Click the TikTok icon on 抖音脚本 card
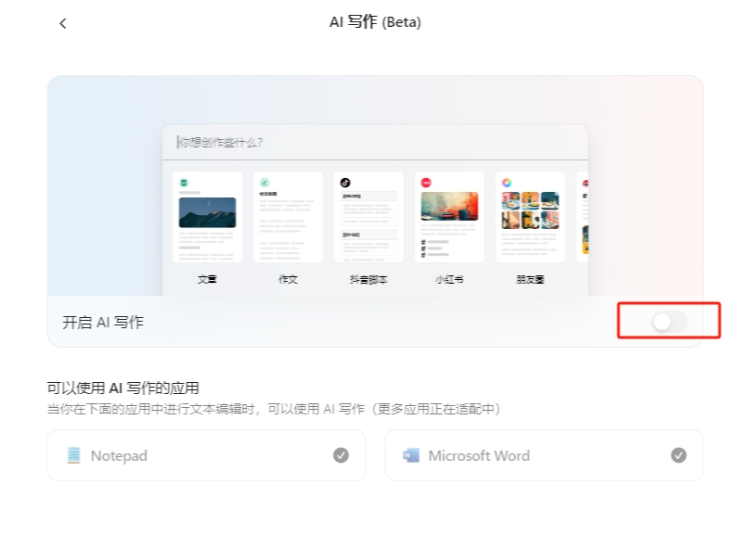 point(345,183)
